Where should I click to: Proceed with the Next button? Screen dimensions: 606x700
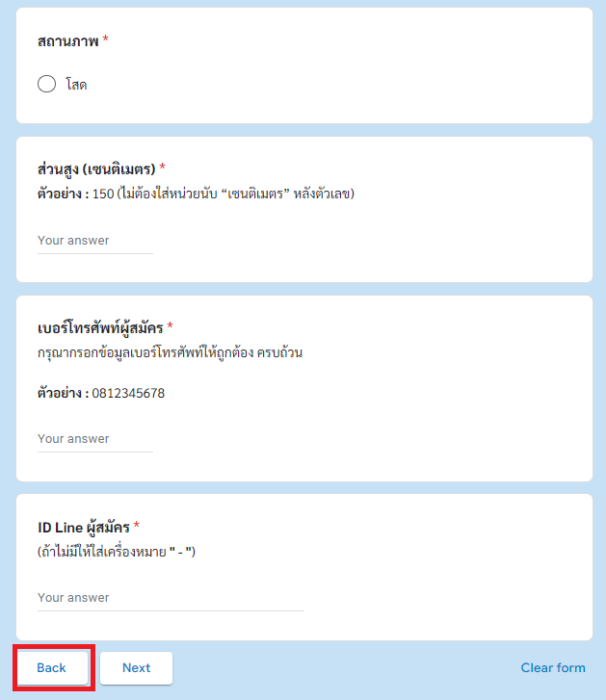click(x=136, y=668)
